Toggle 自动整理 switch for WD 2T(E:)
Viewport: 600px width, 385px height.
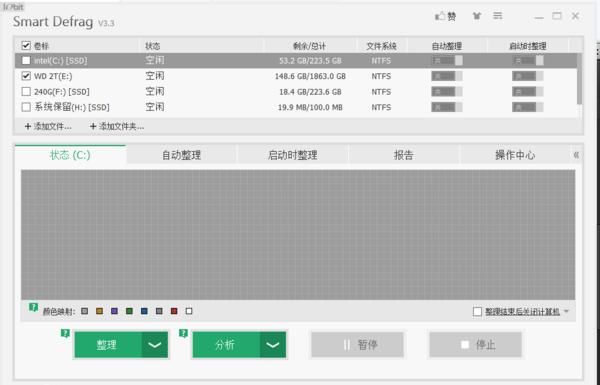447,76
